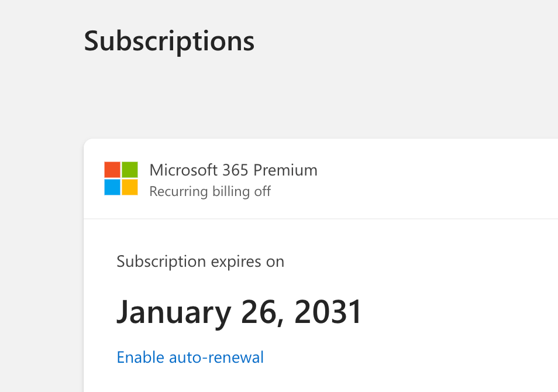Click the word Premium in the plan name
558x392 pixels.
(285, 170)
